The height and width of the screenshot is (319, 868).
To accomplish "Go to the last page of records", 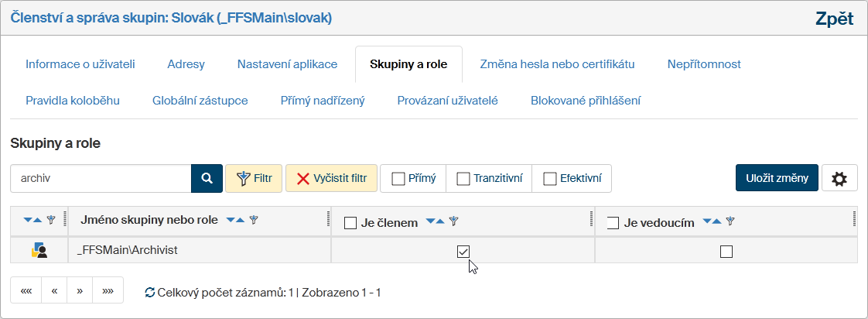I will click(x=108, y=291).
